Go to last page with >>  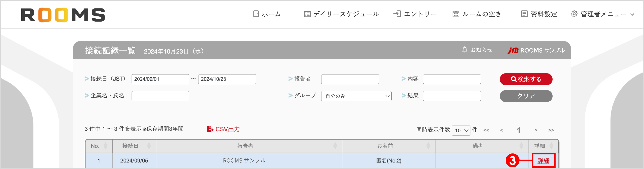point(551,130)
